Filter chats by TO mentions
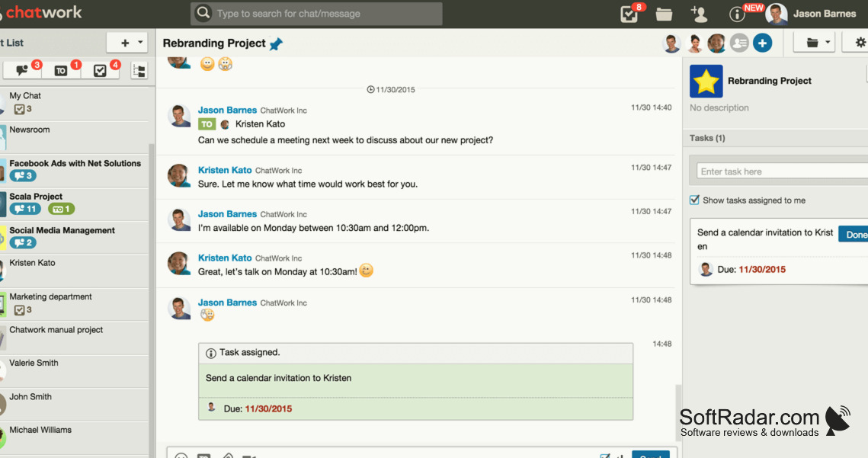Viewport: 868px width, 458px height. [x=61, y=70]
